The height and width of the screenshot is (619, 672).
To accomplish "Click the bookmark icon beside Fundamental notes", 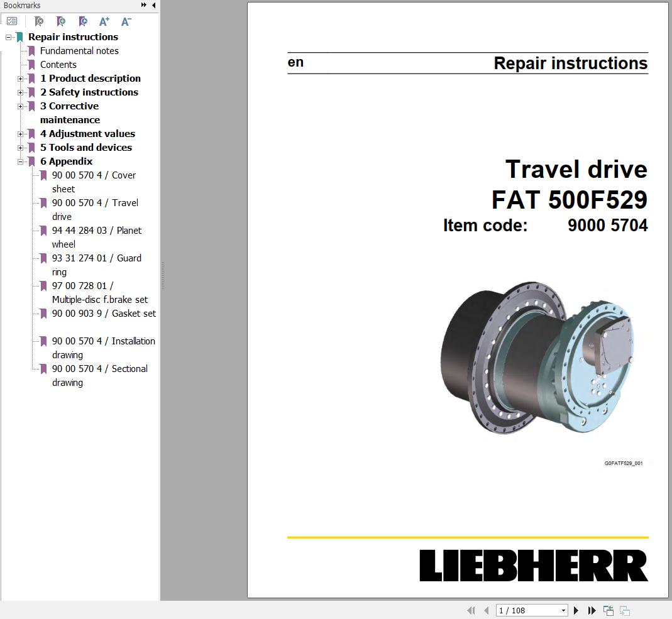I will click(31, 51).
